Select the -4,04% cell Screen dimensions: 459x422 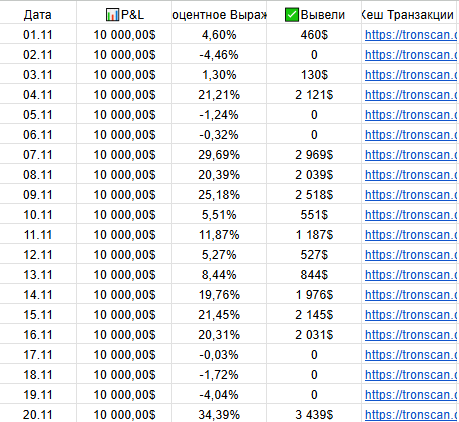pos(219,394)
